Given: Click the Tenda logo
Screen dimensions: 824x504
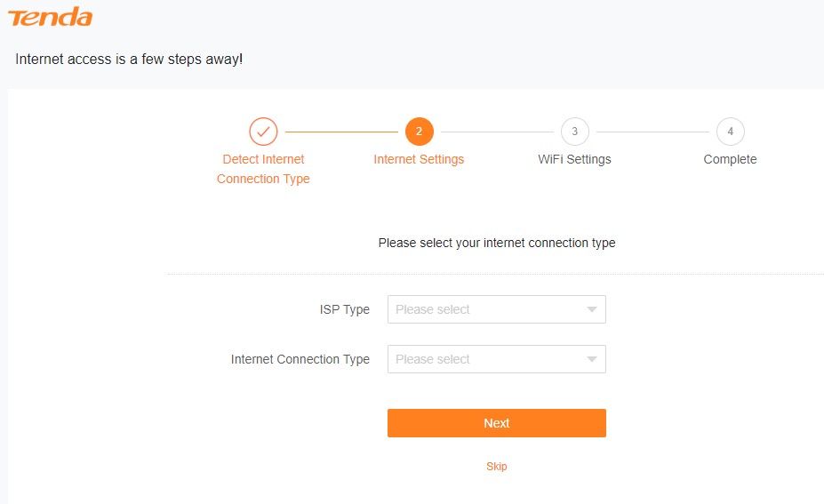Looking at the screenshot, I should coord(50,17).
